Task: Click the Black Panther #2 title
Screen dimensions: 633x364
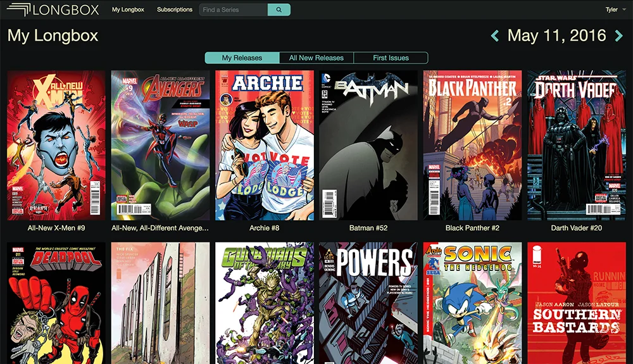Action: [x=472, y=228]
